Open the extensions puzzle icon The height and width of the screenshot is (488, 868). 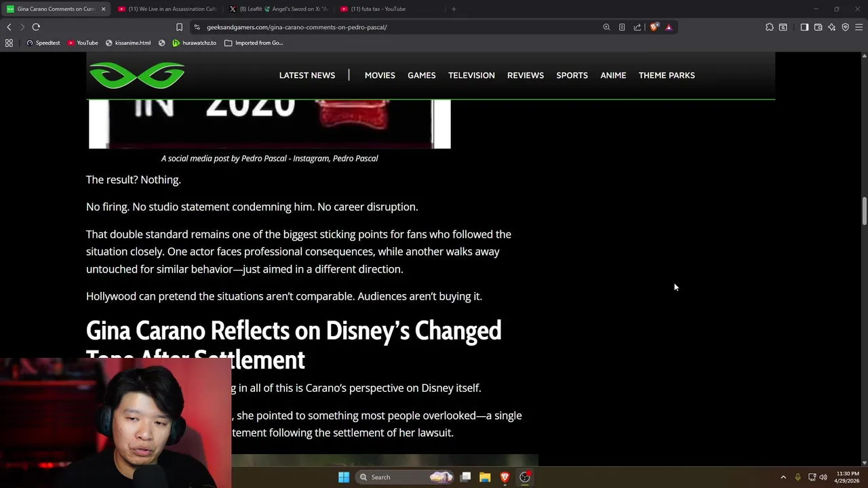[x=769, y=27]
